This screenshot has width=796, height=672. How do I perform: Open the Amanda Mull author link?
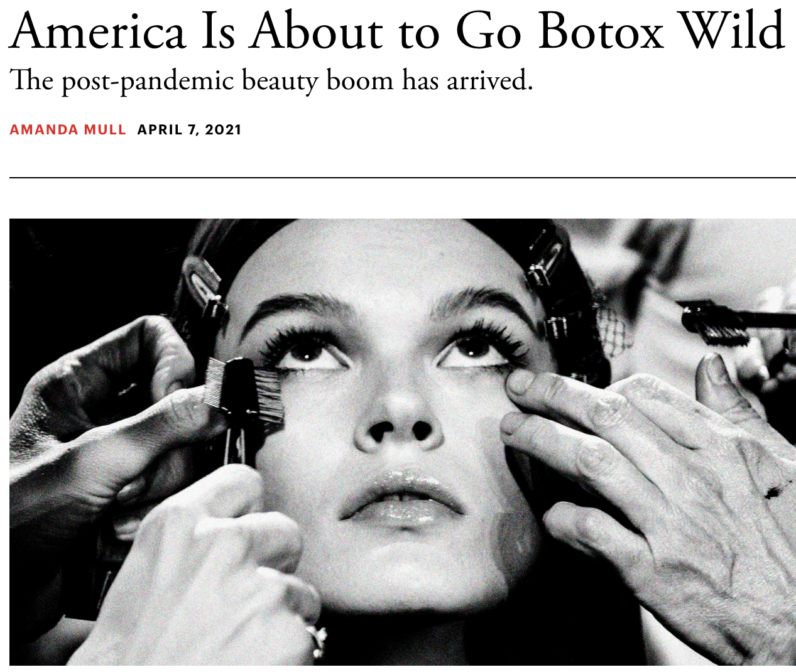coord(68,130)
